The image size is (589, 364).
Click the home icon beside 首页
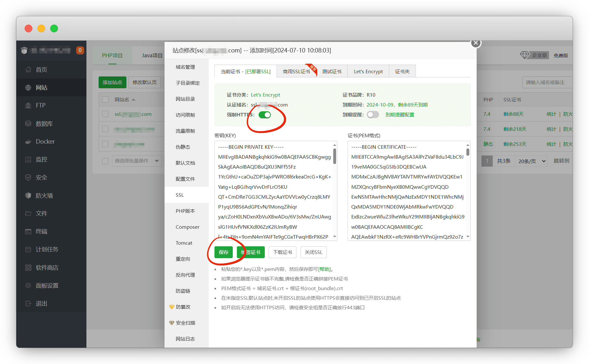point(28,70)
